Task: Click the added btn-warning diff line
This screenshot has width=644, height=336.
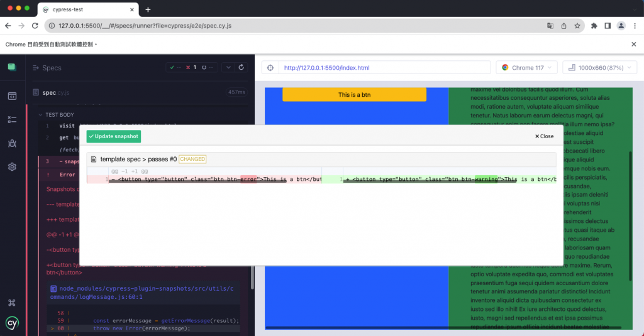Action: click(439, 179)
